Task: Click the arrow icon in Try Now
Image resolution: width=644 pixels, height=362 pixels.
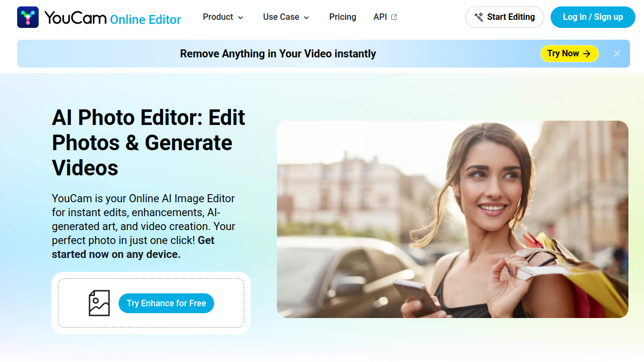Action: (x=587, y=54)
